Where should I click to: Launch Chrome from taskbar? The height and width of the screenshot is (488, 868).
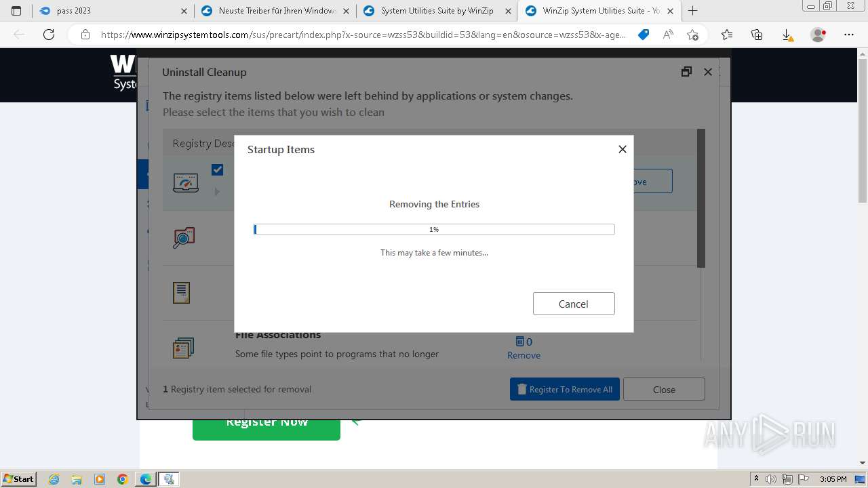123,479
